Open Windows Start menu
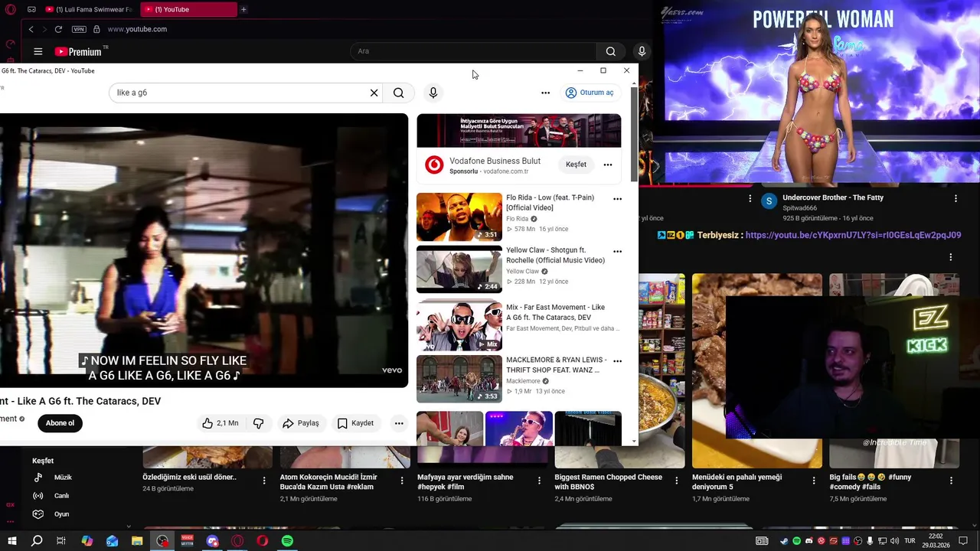Viewport: 980px width, 551px height. [x=11, y=541]
